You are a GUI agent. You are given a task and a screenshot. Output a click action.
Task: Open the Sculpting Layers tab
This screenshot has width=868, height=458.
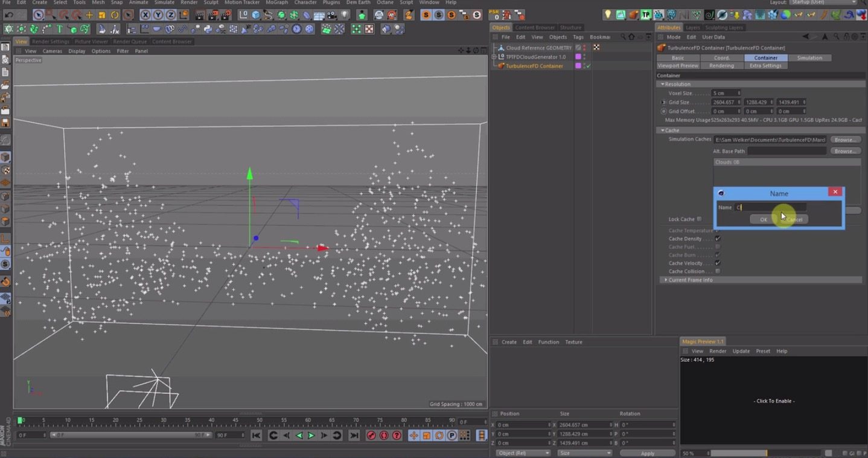pyautogui.click(x=724, y=27)
